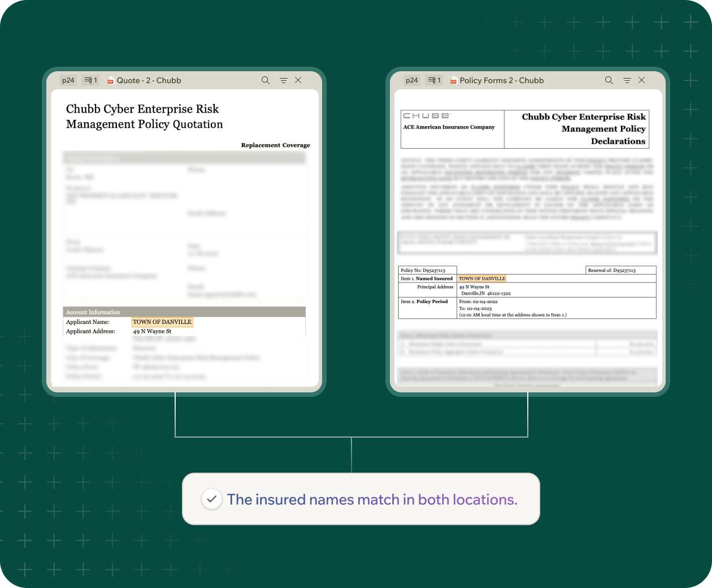
Task: Click the Account Information section header
Action: [x=93, y=312]
